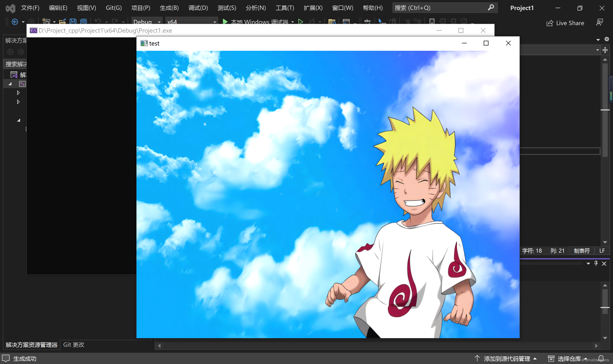Screen dimensions: 613x364
Task: Click the bookmark toggle icon in toolbar
Action: tap(432, 22)
